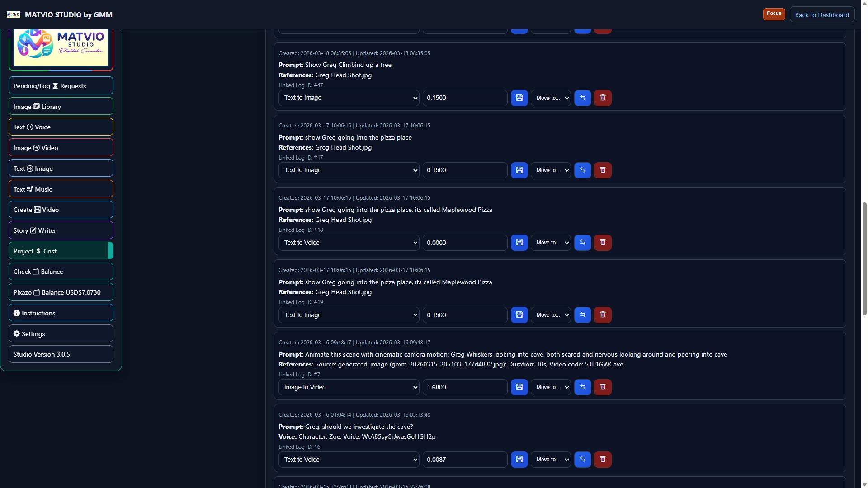Click cost field showing 0.0037
Image resolution: width=868 pixels, height=488 pixels.
pyautogui.click(x=465, y=460)
